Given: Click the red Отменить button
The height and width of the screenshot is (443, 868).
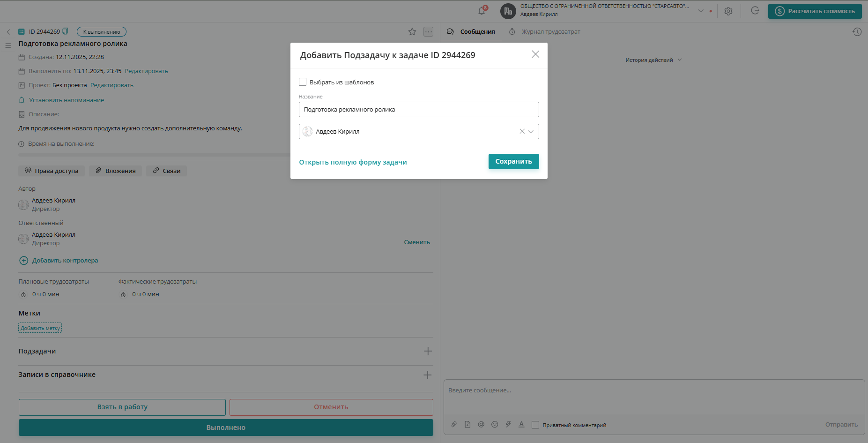Looking at the screenshot, I should [331, 407].
